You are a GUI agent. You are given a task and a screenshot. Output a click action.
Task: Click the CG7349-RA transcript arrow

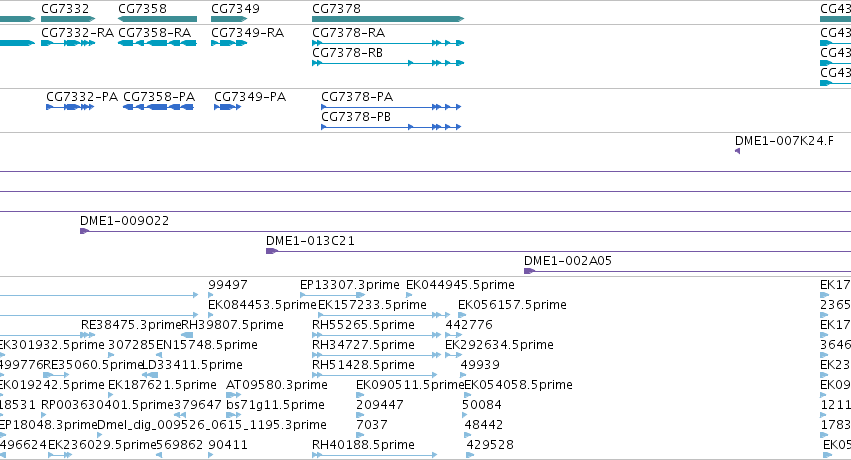(229, 43)
